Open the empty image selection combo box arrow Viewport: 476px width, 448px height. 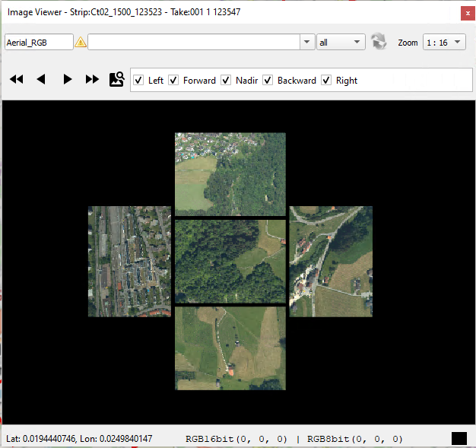[x=306, y=42]
